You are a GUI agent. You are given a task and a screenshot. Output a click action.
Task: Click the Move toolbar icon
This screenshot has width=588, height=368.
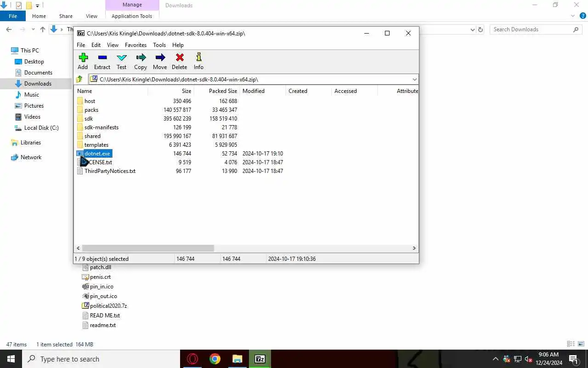coord(160,57)
